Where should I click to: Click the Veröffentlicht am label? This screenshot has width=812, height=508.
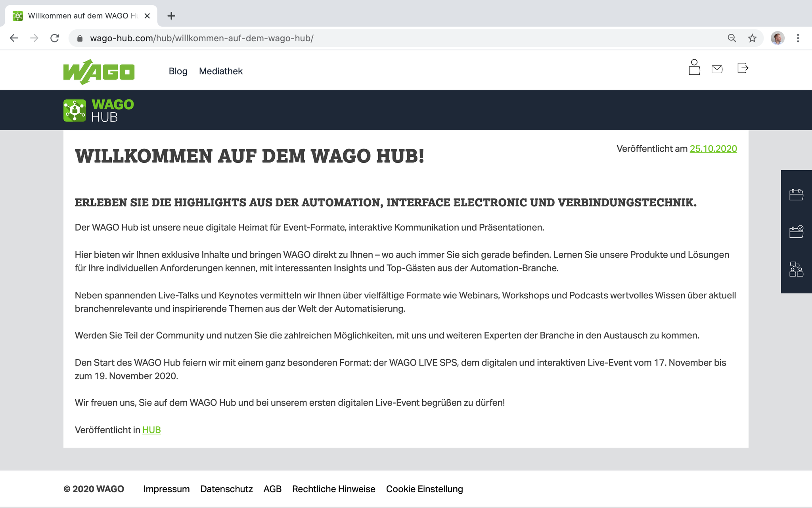click(x=652, y=149)
